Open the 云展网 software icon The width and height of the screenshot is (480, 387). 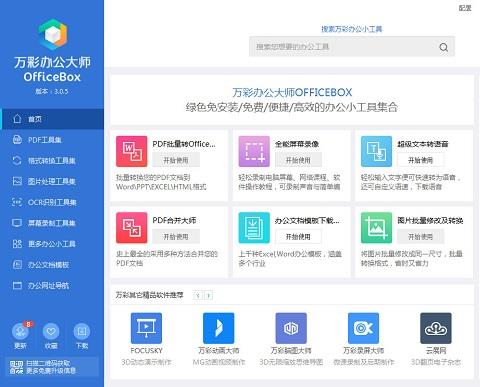(x=436, y=328)
